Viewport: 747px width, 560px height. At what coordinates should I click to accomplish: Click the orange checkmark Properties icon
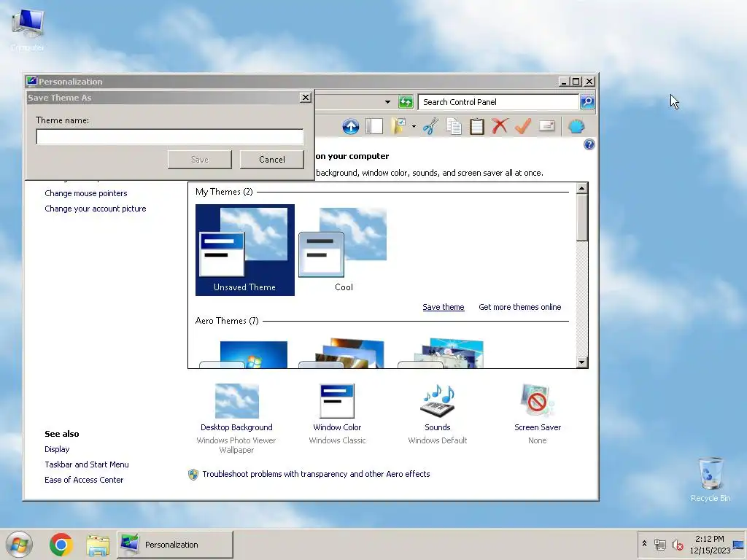click(523, 127)
